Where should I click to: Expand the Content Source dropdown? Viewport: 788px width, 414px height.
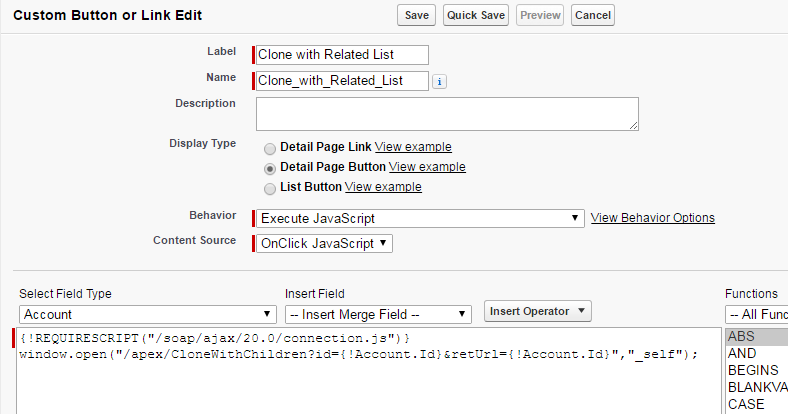324,243
